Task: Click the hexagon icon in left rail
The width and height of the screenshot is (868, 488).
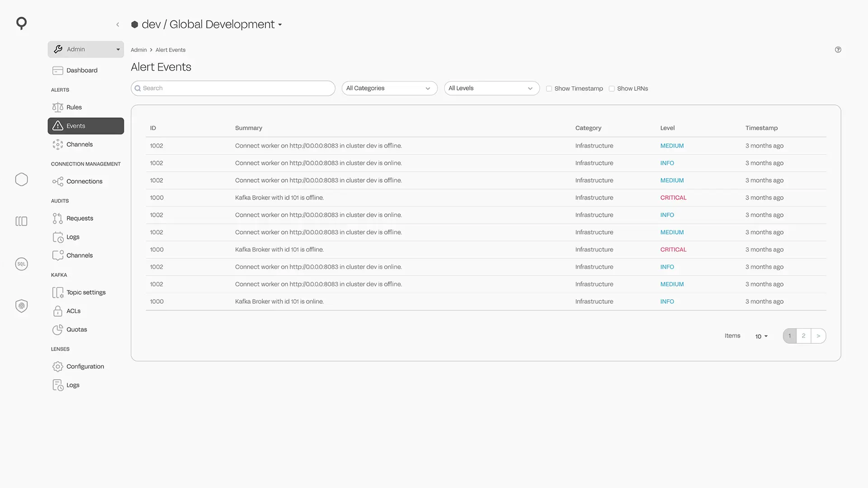Action: pyautogui.click(x=21, y=179)
